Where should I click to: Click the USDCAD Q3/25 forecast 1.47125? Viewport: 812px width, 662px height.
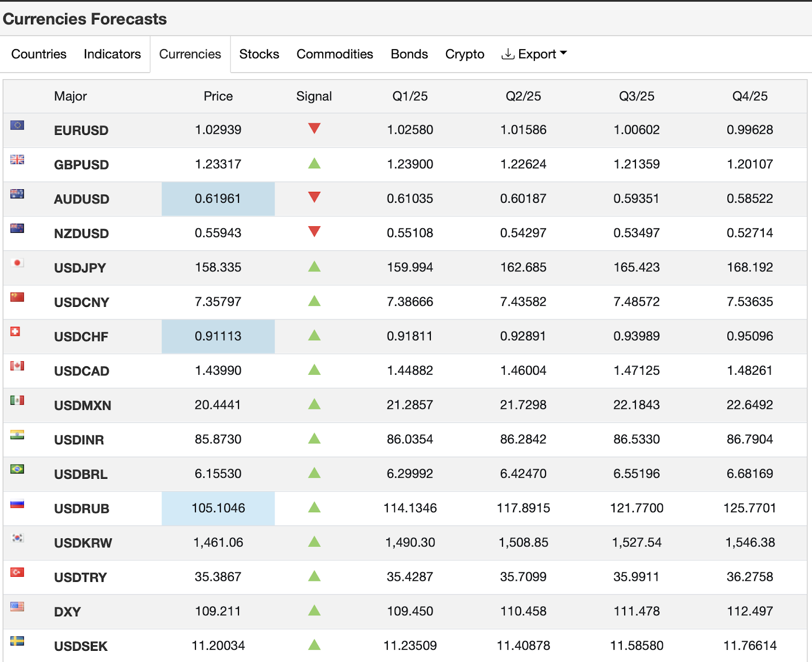click(x=636, y=371)
